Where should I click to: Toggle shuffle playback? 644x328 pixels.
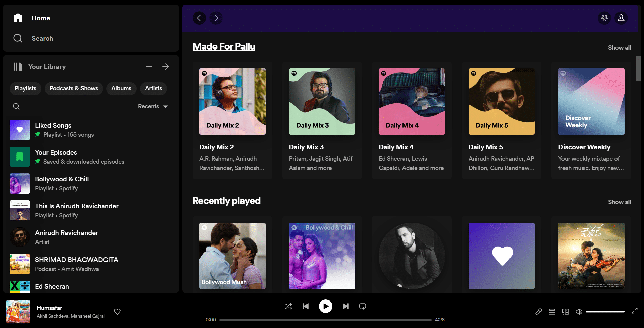coord(288,306)
